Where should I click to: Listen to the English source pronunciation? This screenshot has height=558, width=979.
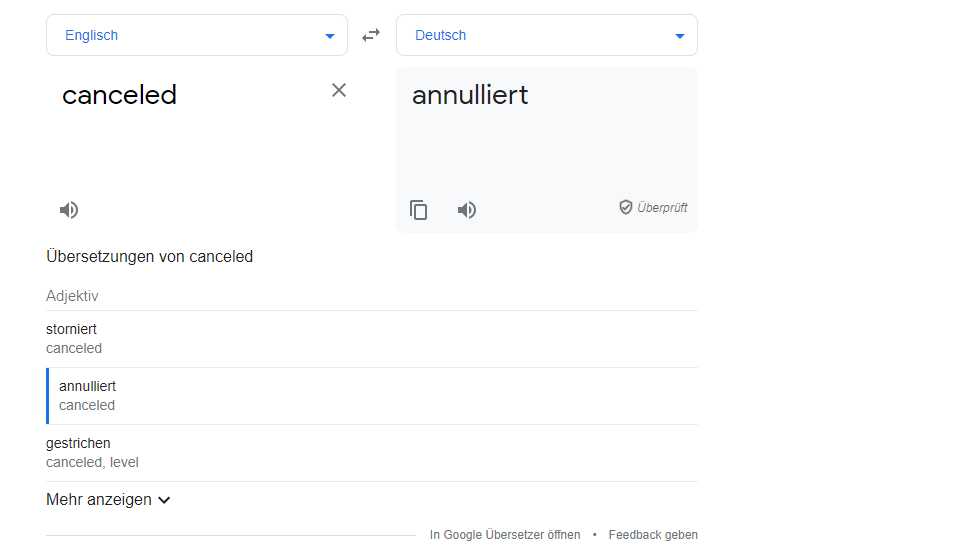[69, 210]
